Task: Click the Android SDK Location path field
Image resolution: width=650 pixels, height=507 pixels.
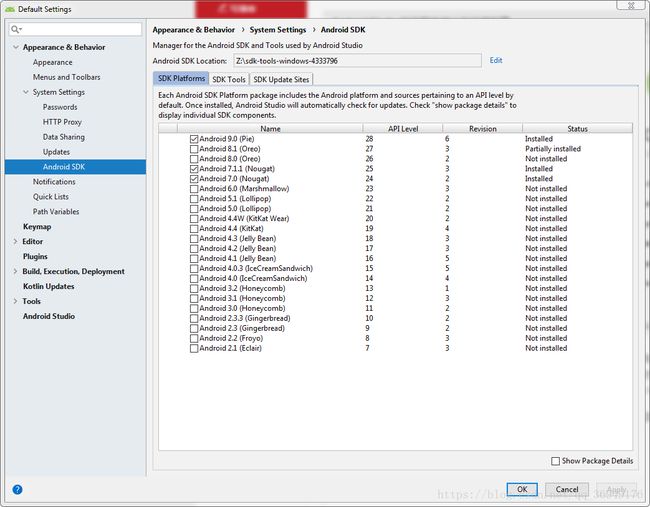Action: [x=357, y=61]
